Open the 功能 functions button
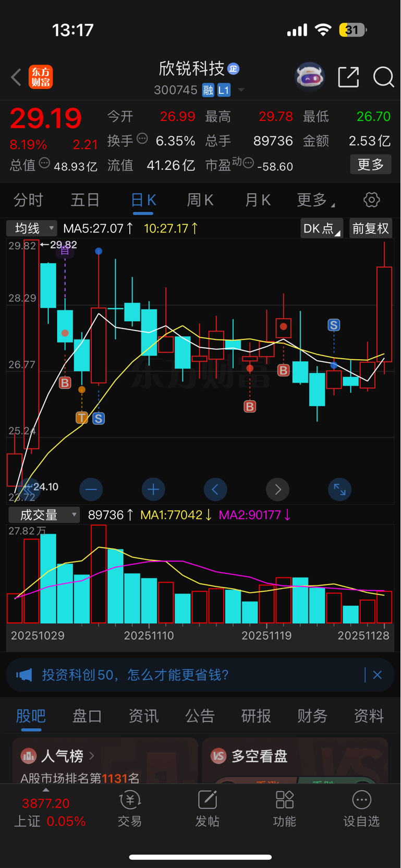 tap(285, 809)
